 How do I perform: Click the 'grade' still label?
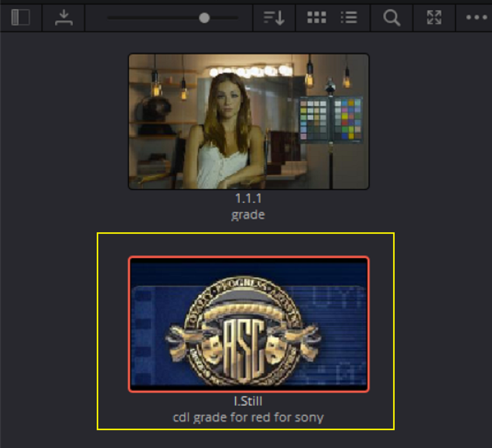pos(248,215)
